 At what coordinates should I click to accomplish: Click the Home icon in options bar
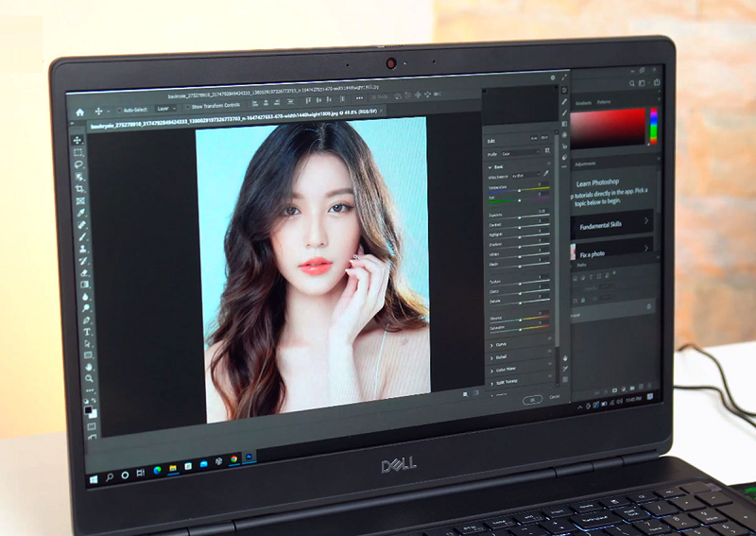(79, 111)
